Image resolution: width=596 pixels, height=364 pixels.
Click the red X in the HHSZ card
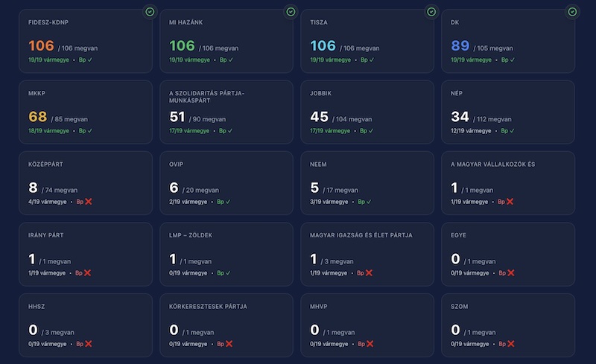pos(89,344)
